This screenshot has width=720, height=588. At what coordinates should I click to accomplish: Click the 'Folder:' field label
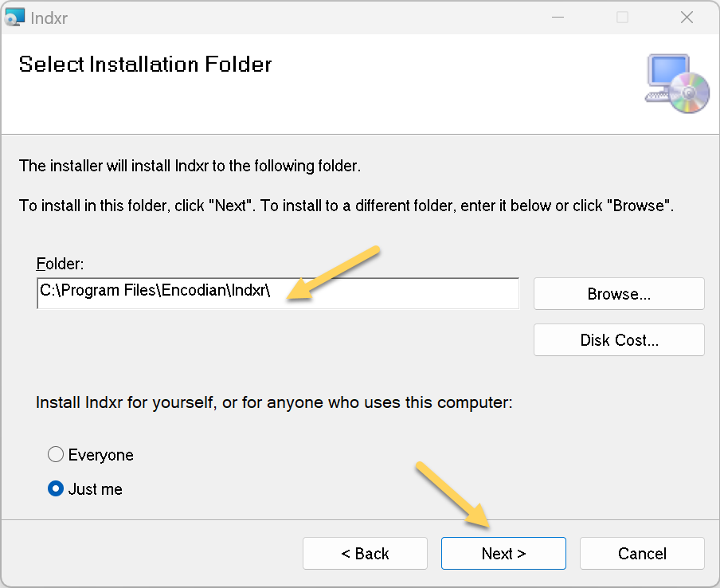point(61,264)
